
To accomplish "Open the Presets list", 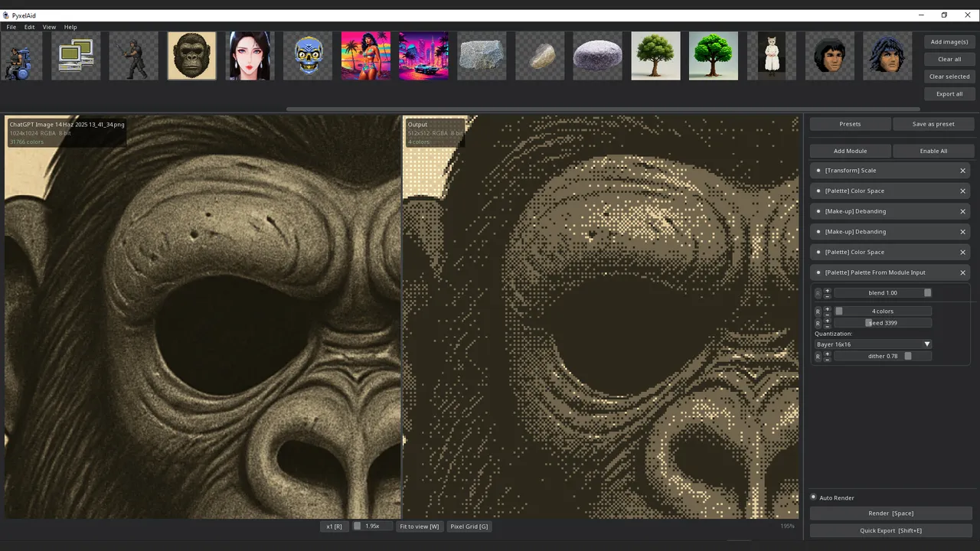I will pyautogui.click(x=850, y=124).
